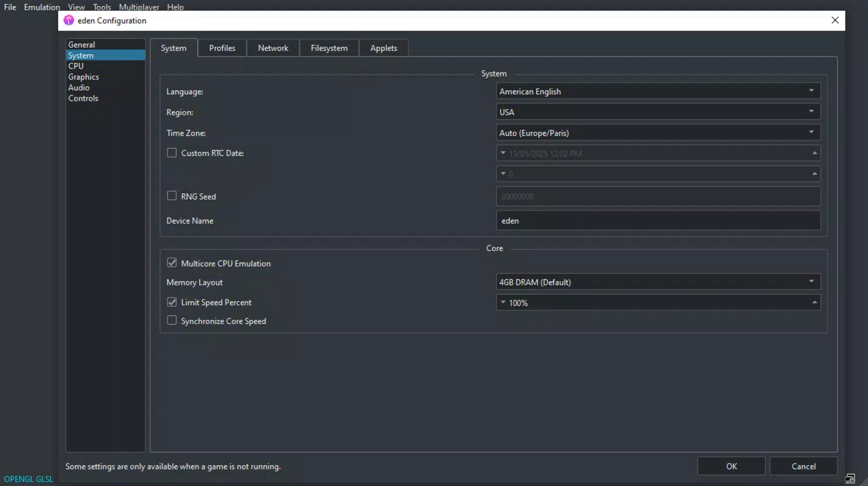The image size is (868, 486).
Task: Tick the RNG Seed checkbox
Action: pos(172,196)
